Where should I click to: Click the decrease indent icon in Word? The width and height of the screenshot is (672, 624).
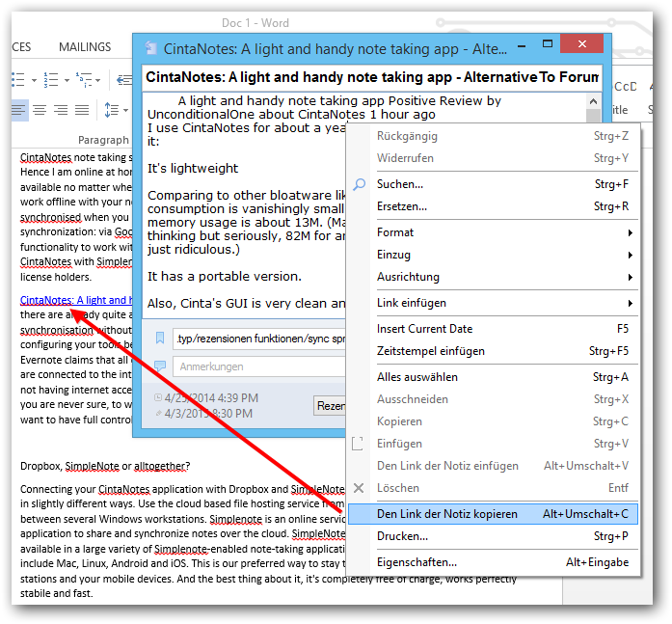pos(124,80)
